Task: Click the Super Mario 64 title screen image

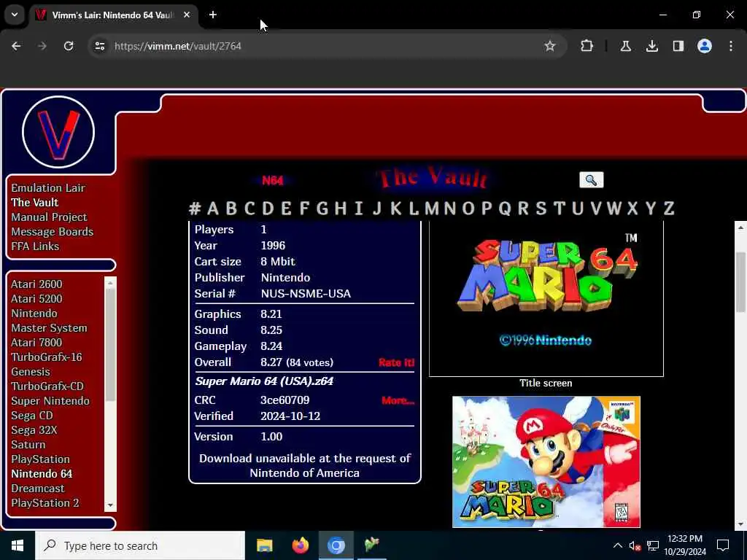Action: click(546, 298)
